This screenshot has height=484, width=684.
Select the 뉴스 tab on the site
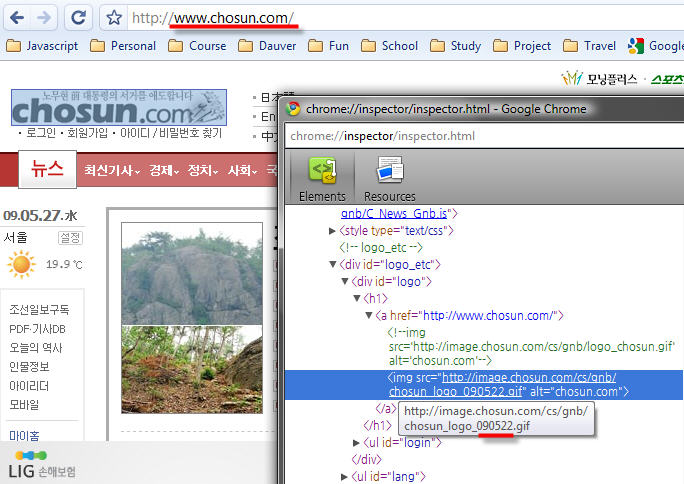pyautogui.click(x=46, y=170)
